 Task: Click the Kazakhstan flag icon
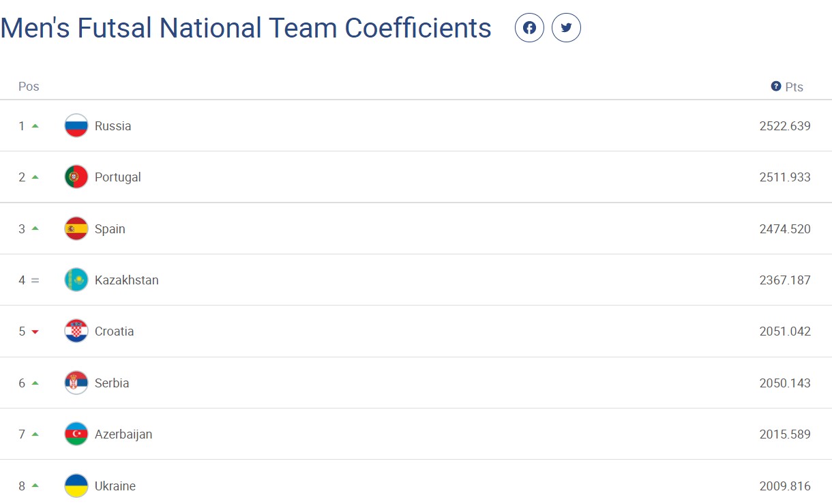tap(76, 280)
